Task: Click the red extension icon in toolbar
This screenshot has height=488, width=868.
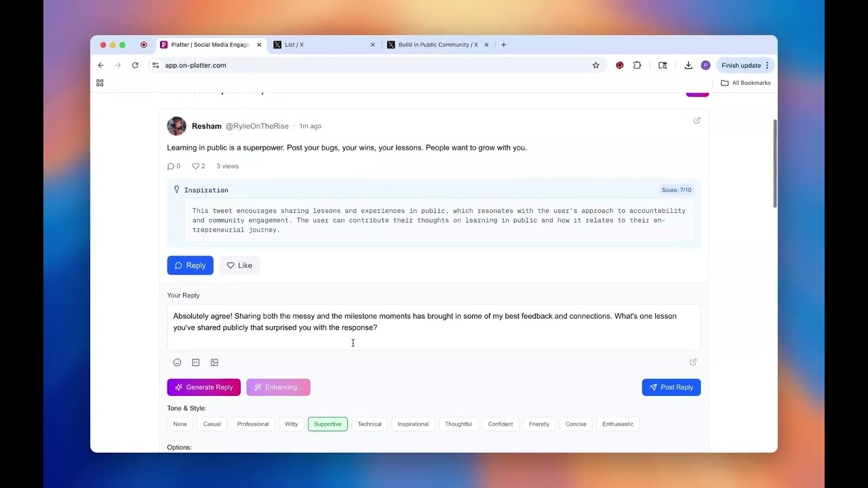Action: [x=620, y=65]
